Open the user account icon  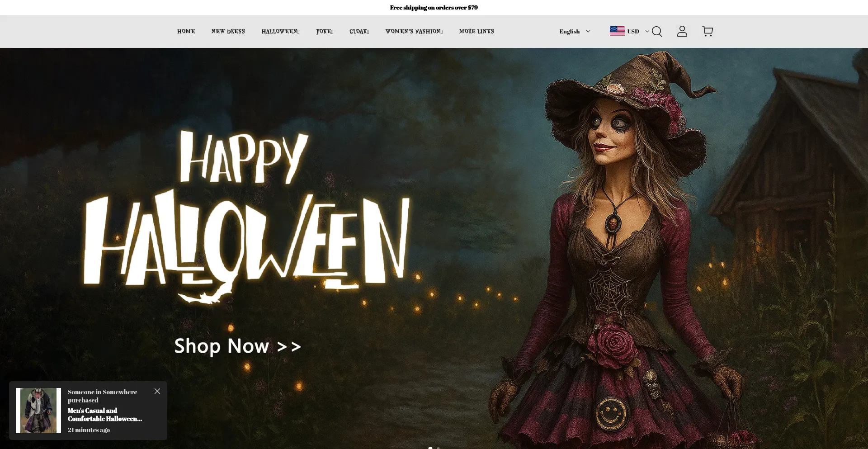pos(682,31)
